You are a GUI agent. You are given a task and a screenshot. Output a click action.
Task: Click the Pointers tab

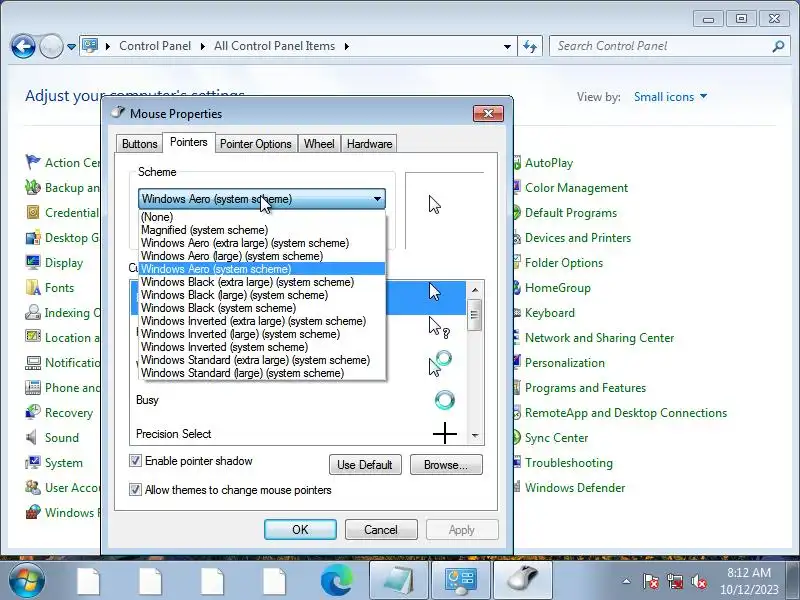[x=189, y=142]
